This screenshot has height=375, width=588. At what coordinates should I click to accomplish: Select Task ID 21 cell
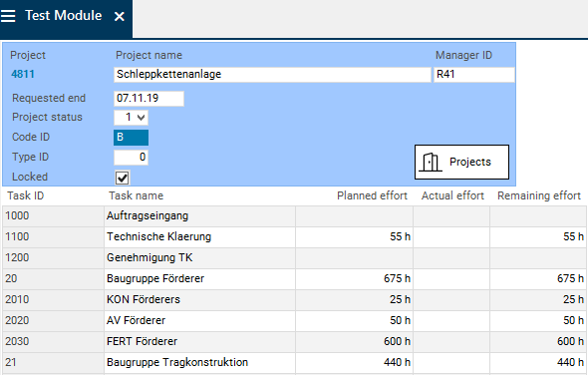pyautogui.click(x=53, y=363)
